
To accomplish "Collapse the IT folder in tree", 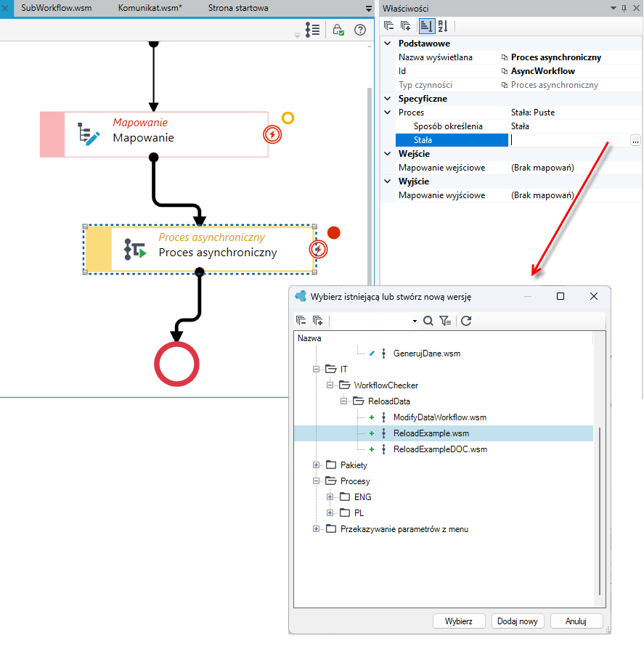I will [x=316, y=369].
